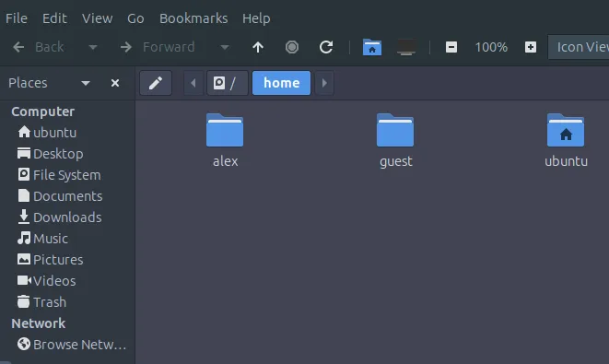Open the Bookmarks menu
Screen dimensions: 609x364
193,18
